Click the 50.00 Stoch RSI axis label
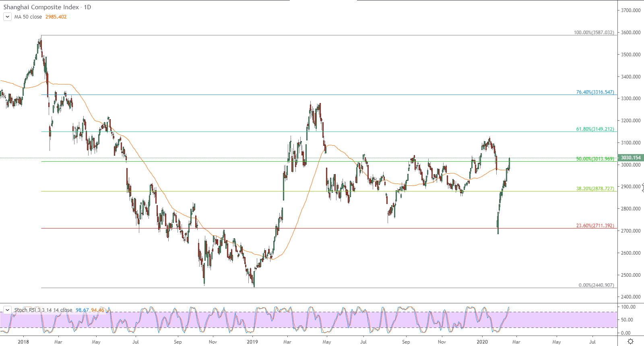The image size is (644, 346). [627, 320]
